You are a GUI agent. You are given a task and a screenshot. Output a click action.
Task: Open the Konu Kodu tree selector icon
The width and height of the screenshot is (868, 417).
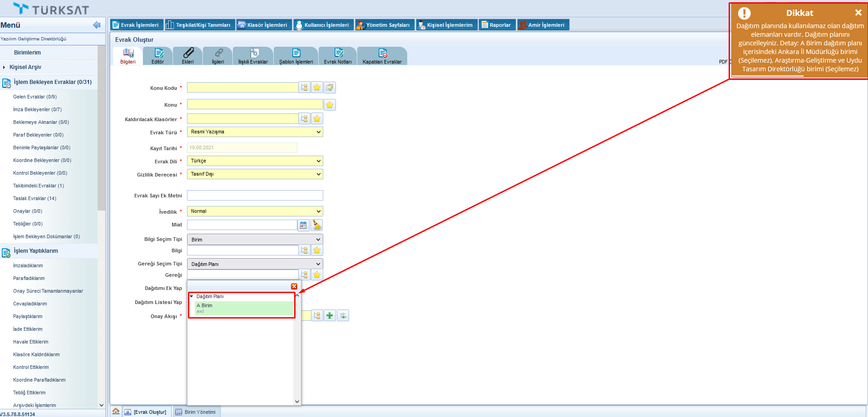[x=304, y=87]
